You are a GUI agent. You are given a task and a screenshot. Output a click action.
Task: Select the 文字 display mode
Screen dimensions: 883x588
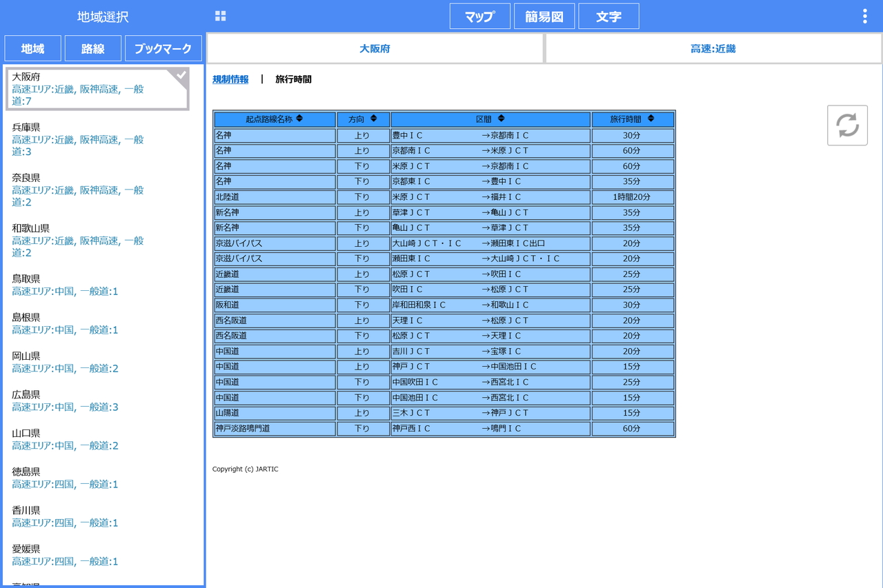(608, 15)
